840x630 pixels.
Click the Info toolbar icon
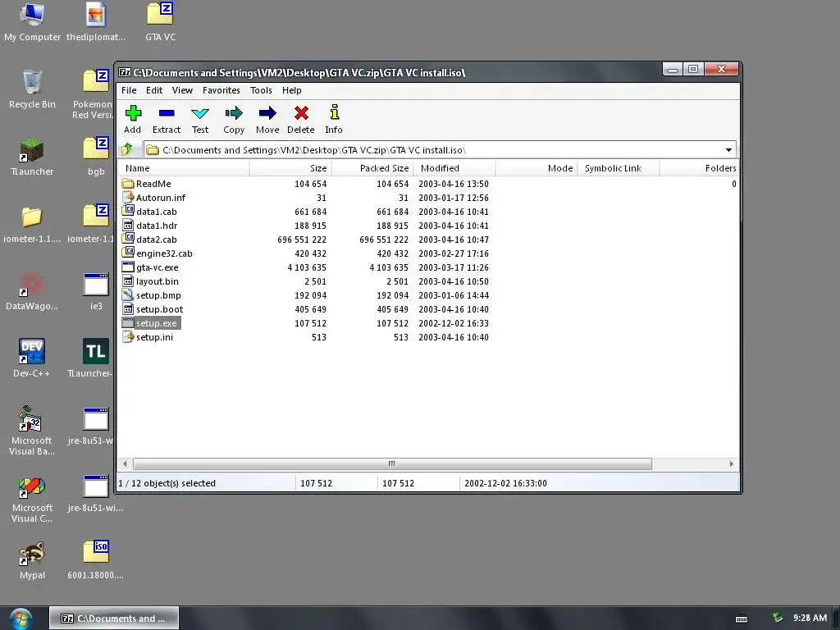click(x=335, y=113)
